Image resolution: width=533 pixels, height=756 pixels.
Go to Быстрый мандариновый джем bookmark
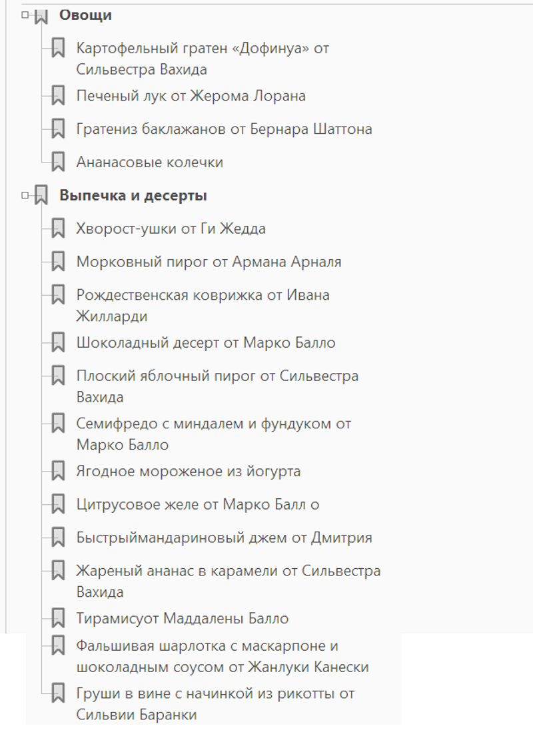pyautogui.click(x=224, y=538)
